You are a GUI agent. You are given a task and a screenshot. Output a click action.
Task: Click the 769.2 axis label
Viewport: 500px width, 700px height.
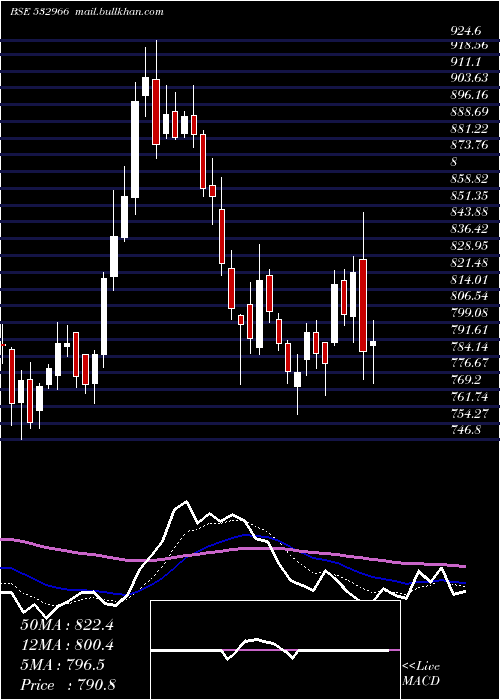click(466, 380)
